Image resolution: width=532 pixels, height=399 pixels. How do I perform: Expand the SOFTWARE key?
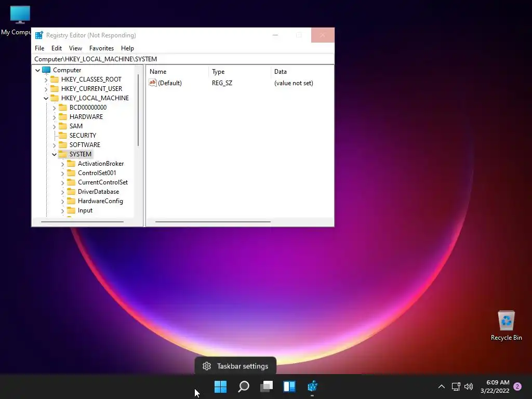tap(54, 145)
